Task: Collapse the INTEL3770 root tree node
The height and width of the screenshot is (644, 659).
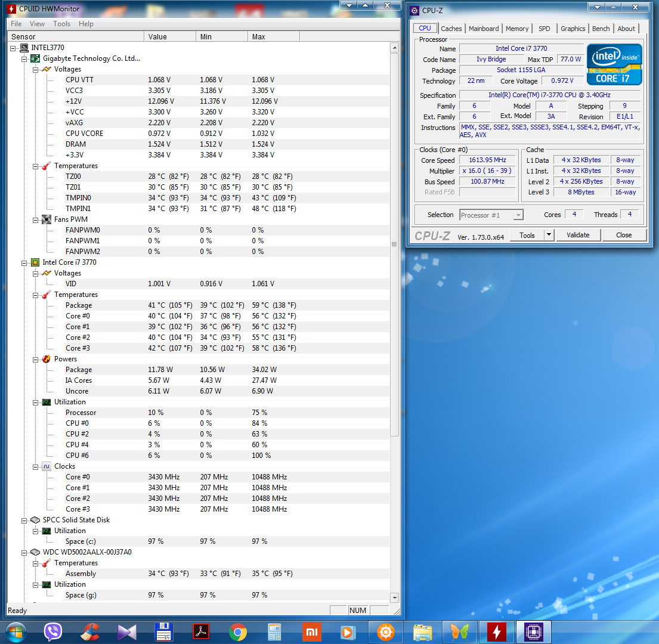Action: coord(13,48)
